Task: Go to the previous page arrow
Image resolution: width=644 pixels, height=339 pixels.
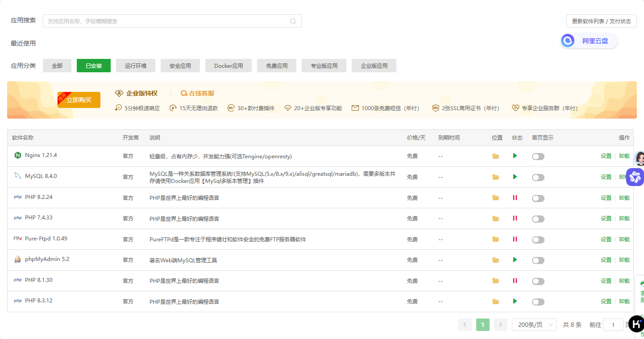Action: [465, 325]
